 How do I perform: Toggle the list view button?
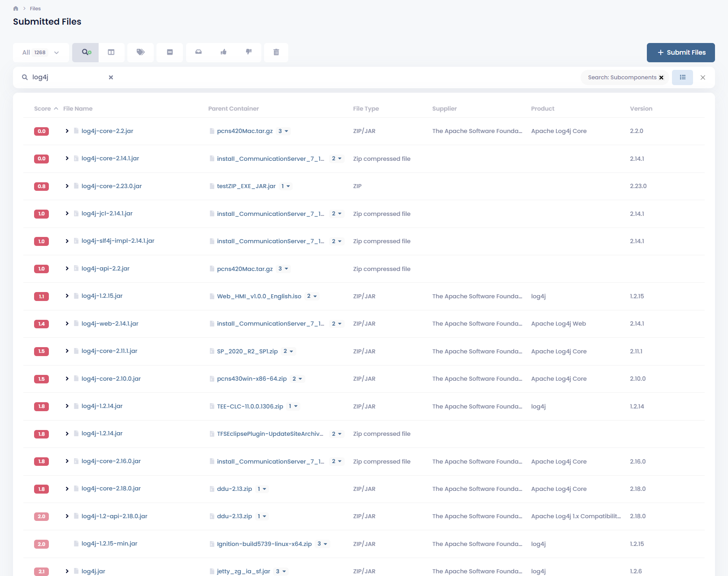pyautogui.click(x=682, y=77)
